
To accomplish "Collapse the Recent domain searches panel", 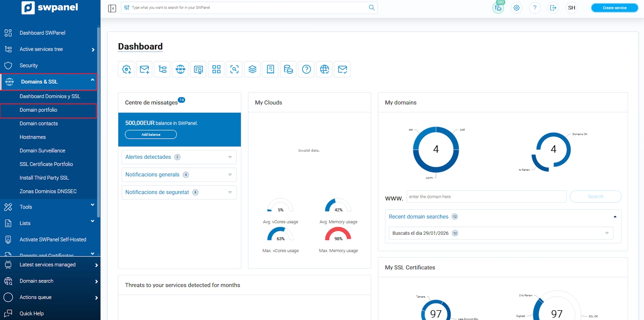I will click(x=615, y=217).
